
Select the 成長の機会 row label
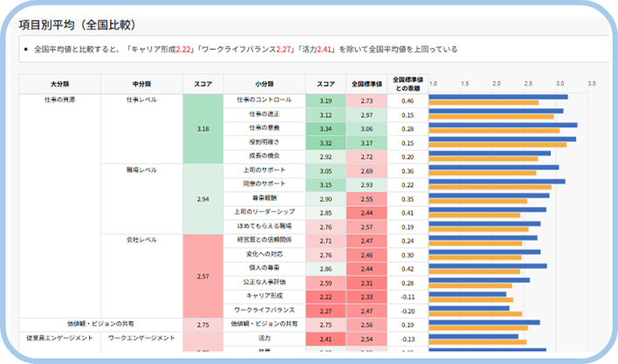pos(264,156)
